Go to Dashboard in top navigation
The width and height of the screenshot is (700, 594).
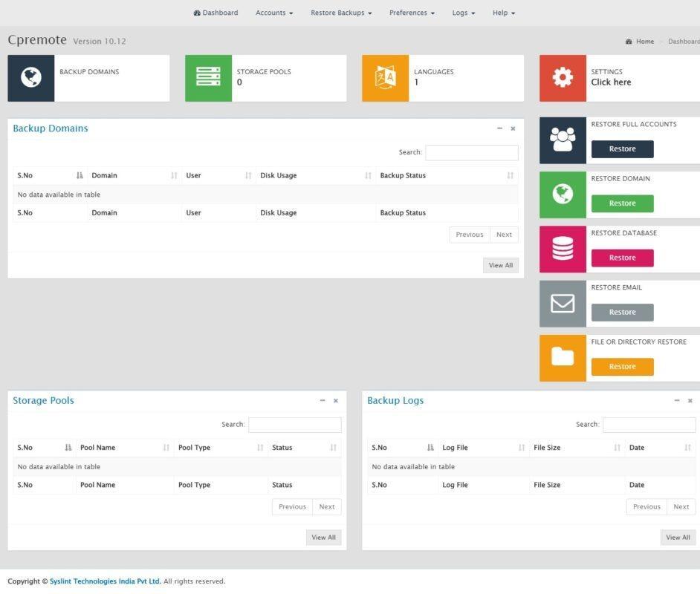(x=215, y=13)
